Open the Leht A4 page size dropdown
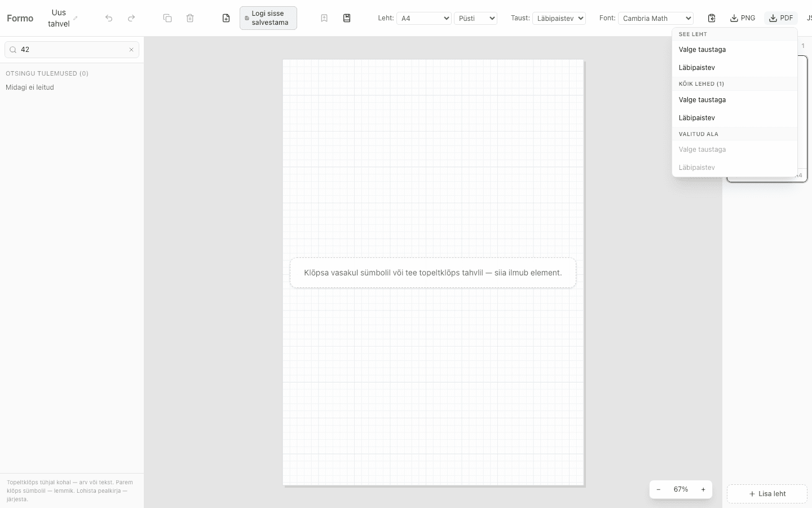 pos(424,18)
